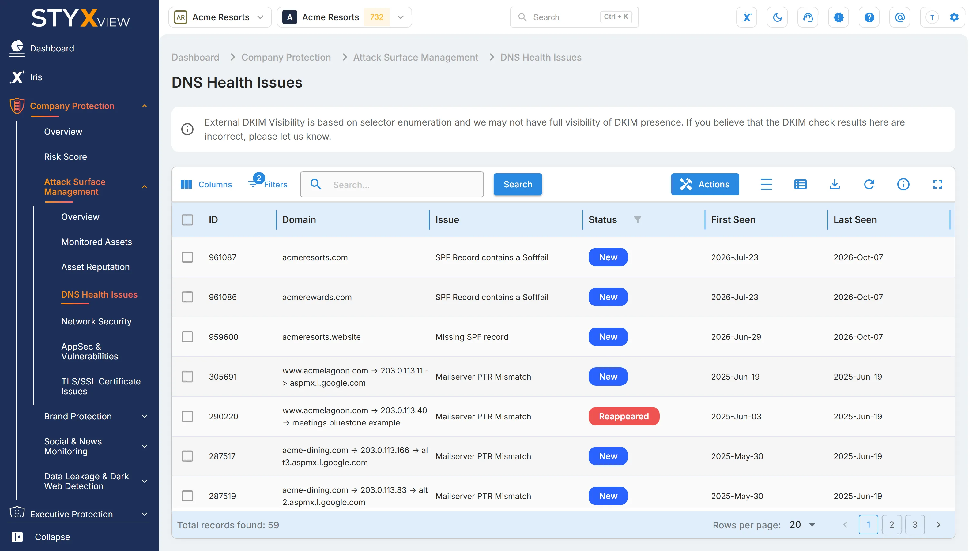Click the table density lines icon
980x551 pixels.
pyautogui.click(x=766, y=184)
